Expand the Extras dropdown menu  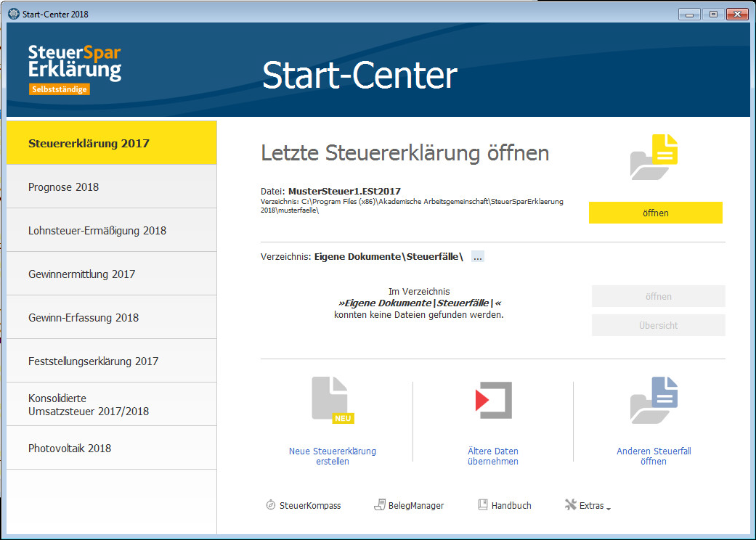[x=595, y=506]
